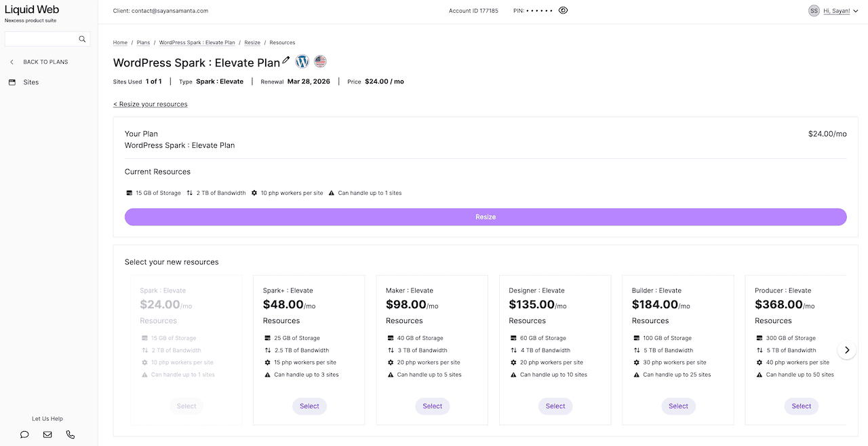Open Home from the breadcrumb trail
The image size is (868, 446).
point(120,42)
